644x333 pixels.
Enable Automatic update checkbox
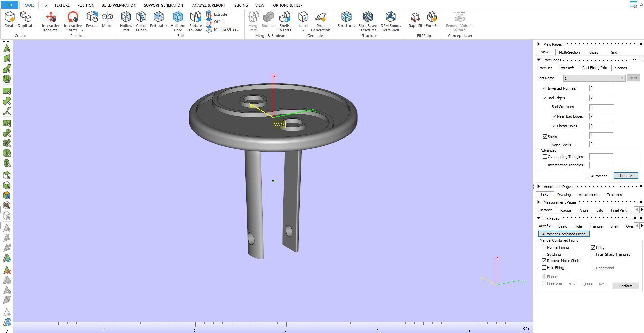[x=588, y=176]
